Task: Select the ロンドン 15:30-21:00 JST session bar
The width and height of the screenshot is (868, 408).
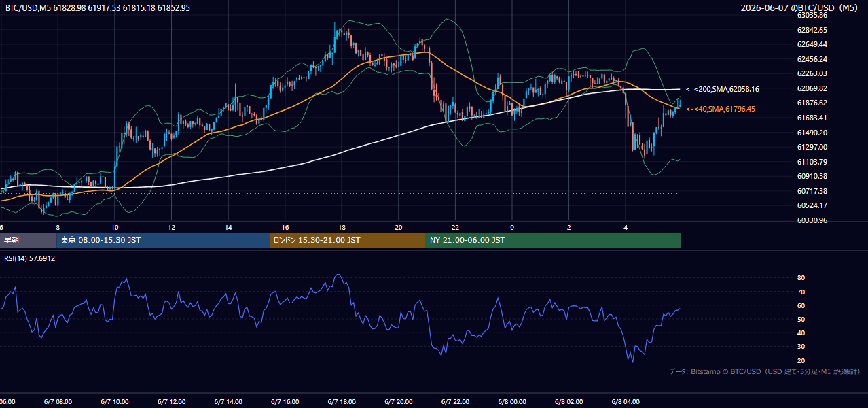Action: [x=348, y=240]
